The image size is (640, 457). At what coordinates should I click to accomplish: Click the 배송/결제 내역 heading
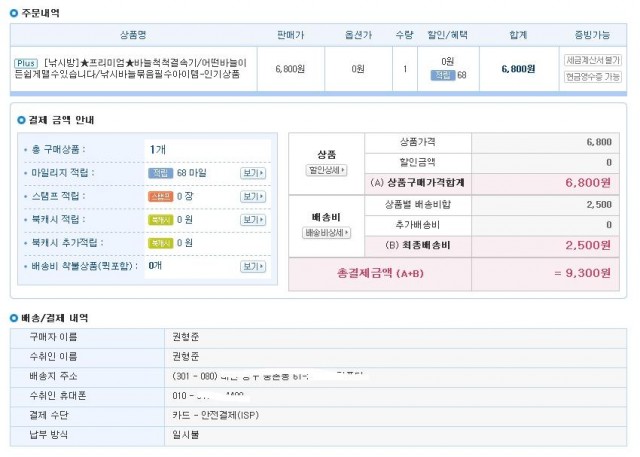pos(55,318)
